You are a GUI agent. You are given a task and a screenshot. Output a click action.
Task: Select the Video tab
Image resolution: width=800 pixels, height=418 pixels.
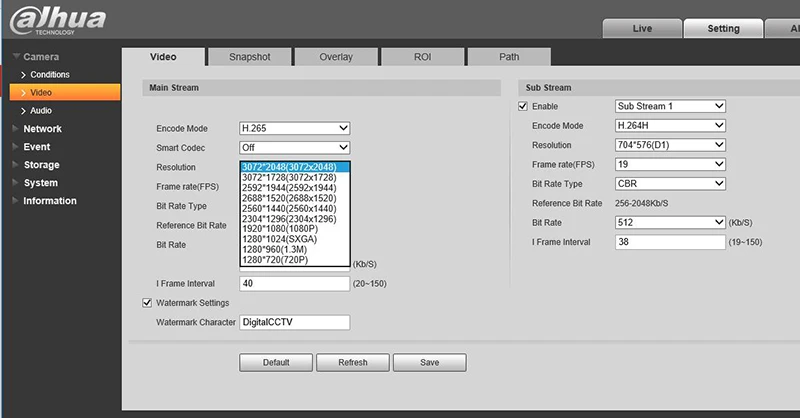pyautogui.click(x=163, y=57)
